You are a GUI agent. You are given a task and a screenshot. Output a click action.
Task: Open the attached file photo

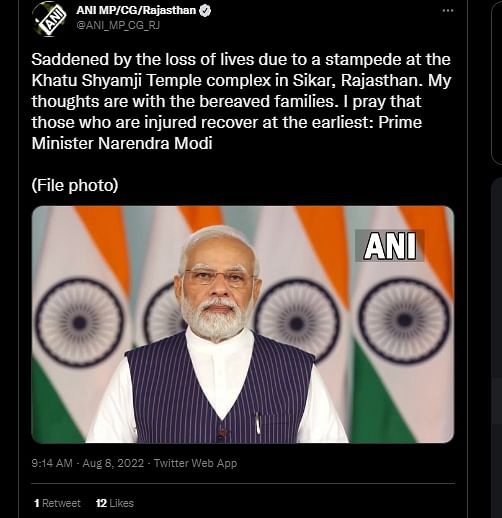coord(243,324)
